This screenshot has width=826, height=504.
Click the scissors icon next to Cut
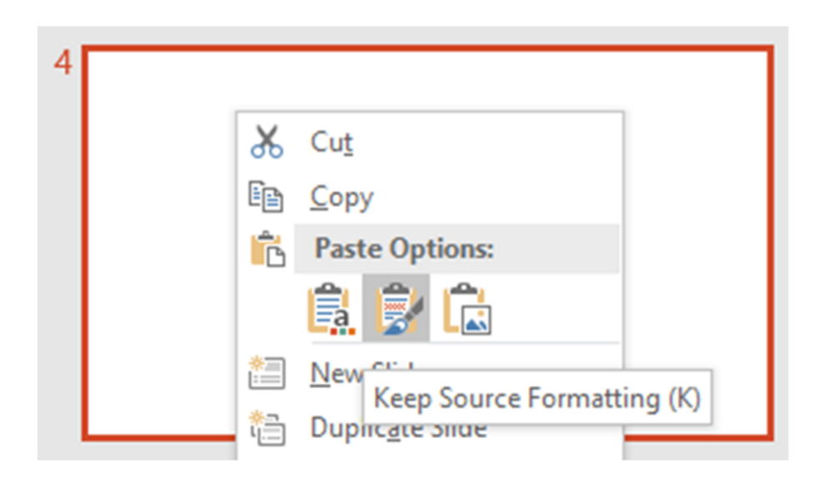267,139
